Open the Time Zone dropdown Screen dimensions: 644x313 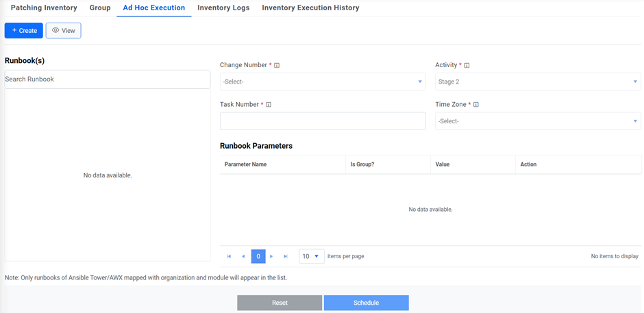538,121
